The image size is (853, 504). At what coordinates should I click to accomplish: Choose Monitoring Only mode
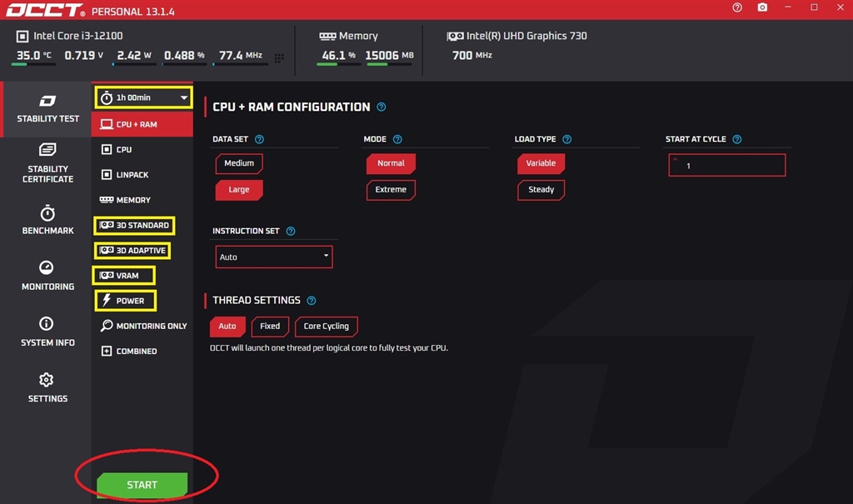tap(143, 326)
